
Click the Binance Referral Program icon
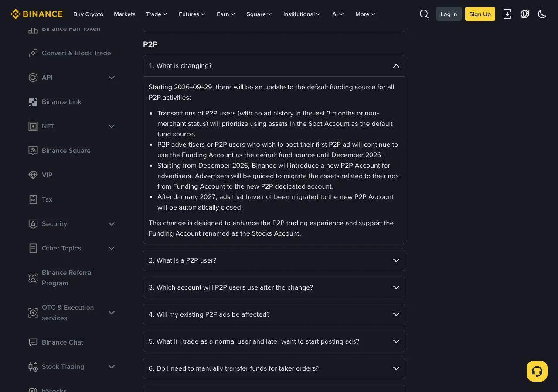pos(33,278)
